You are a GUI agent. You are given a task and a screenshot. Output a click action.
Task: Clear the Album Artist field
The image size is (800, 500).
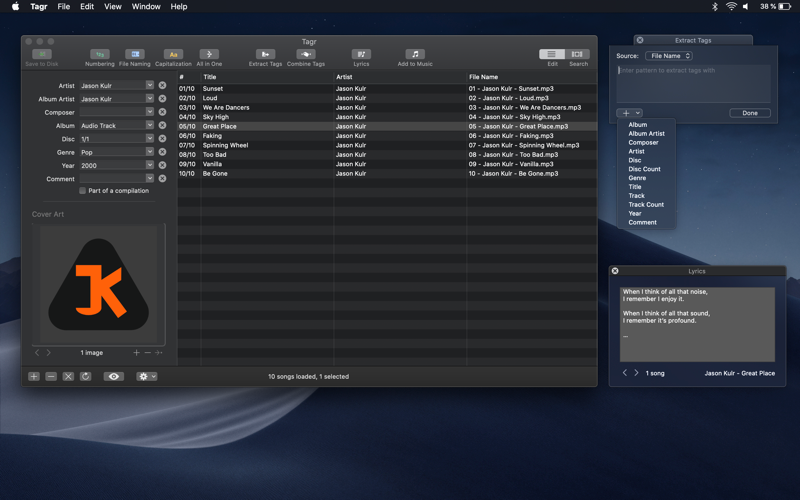click(x=162, y=98)
